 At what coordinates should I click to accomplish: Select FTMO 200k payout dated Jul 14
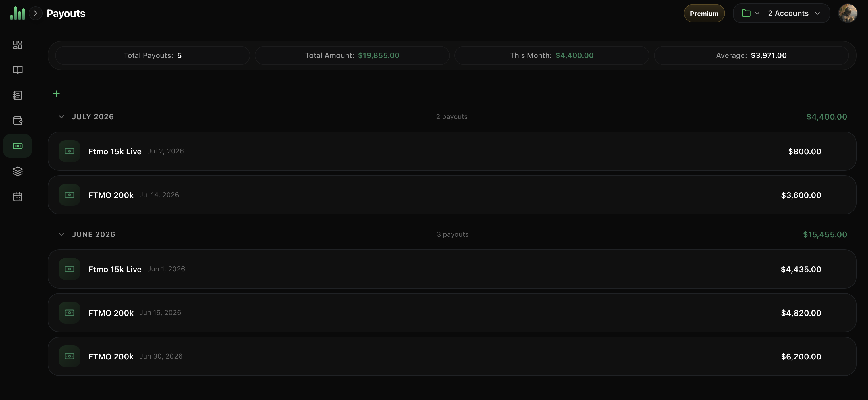pyautogui.click(x=452, y=195)
